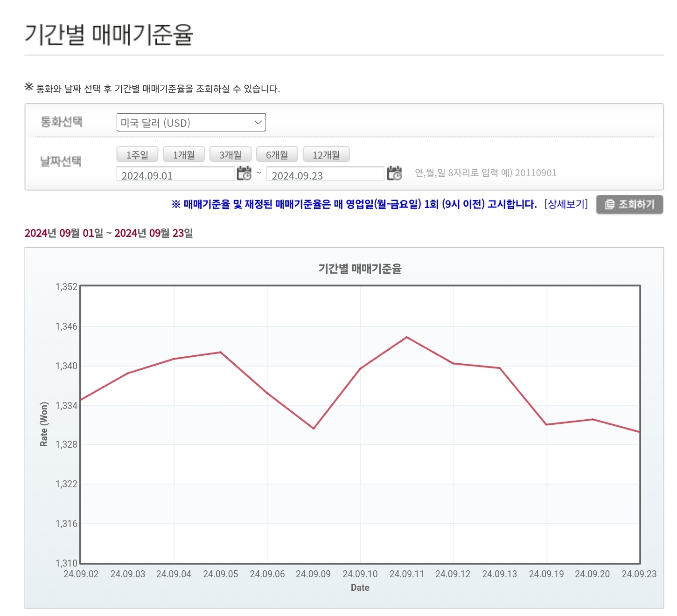Viewport: 677px width, 616px height.
Task: Select the 1주일 period button
Action: tap(137, 154)
